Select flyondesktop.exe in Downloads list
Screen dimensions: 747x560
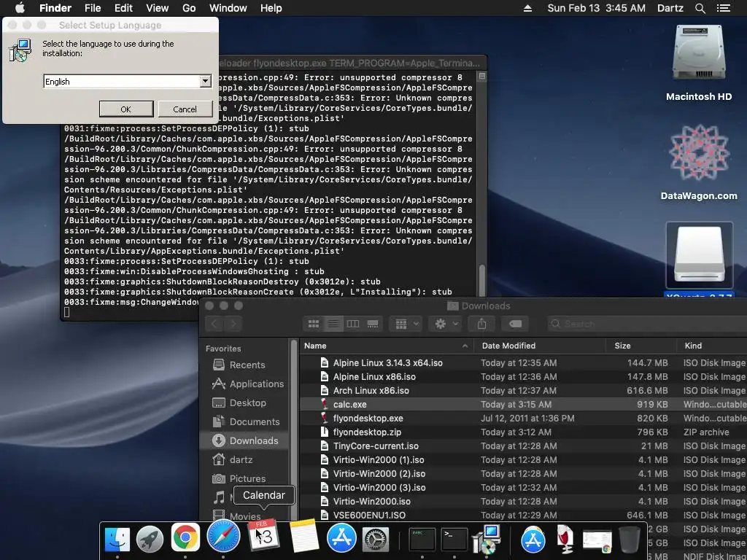click(523, 418)
